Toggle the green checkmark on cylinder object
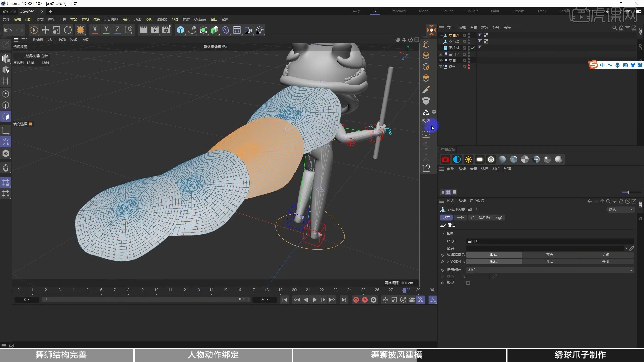Screen dimensions: 644x362 tap(473, 48)
